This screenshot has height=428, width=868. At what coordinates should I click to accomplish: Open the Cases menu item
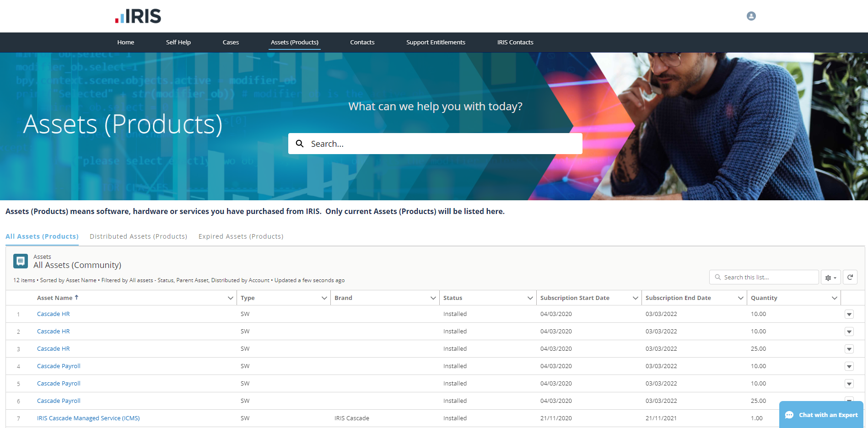tap(231, 42)
